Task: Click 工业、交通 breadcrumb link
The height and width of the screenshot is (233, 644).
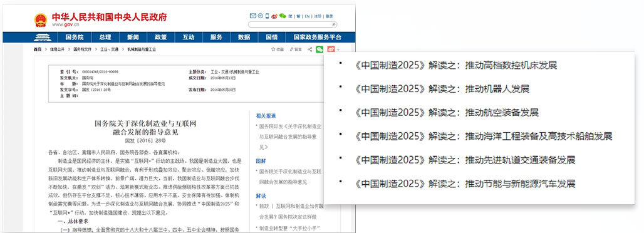Action: 110,49
